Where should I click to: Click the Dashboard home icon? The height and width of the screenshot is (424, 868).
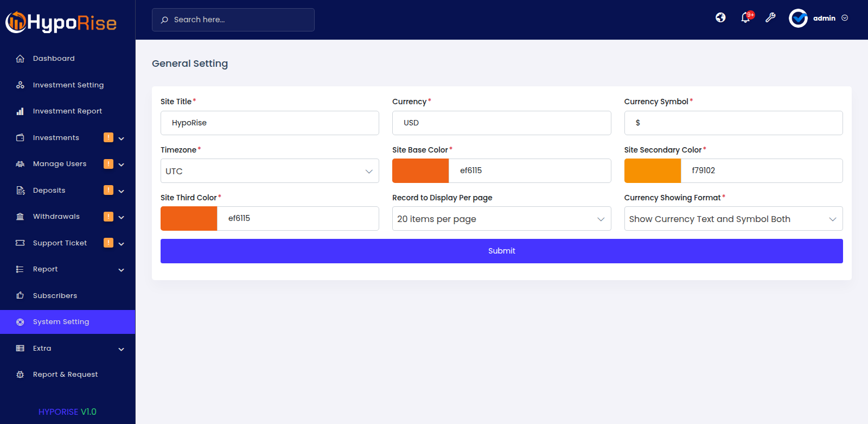click(20, 59)
